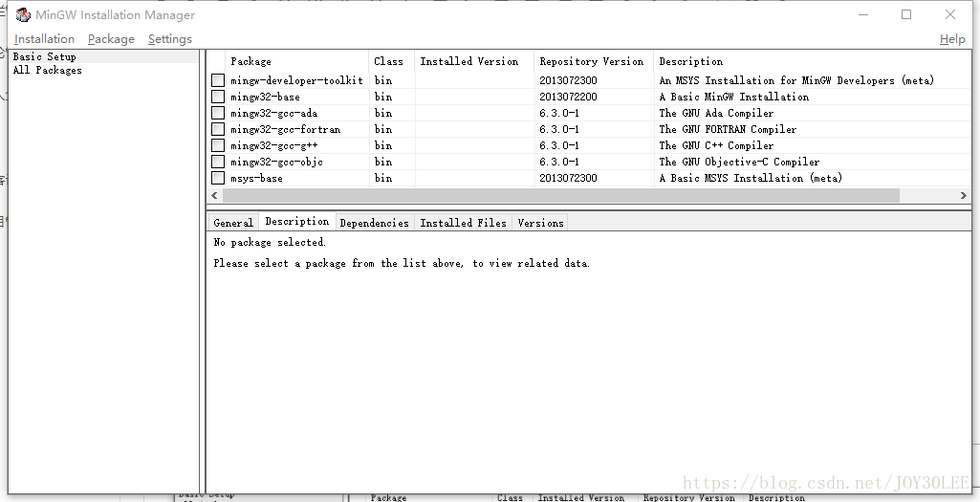Mark the msys-base checkbox
The width and height of the screenshot is (980, 502).
[x=217, y=178]
